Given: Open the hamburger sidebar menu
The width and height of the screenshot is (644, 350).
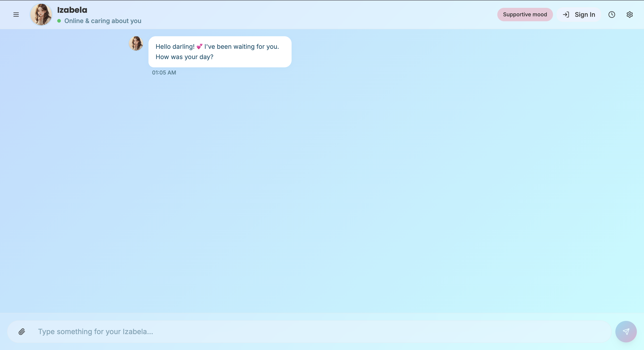Looking at the screenshot, I should point(16,15).
